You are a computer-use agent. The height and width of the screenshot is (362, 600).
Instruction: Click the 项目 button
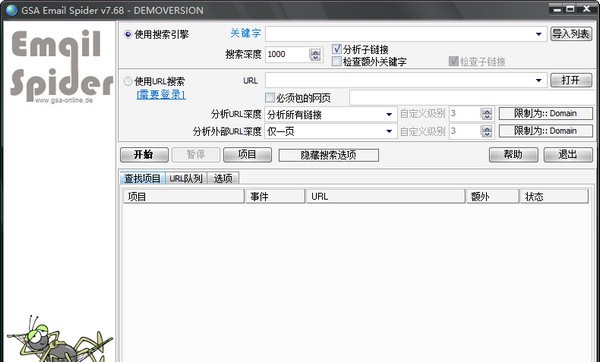tap(247, 155)
